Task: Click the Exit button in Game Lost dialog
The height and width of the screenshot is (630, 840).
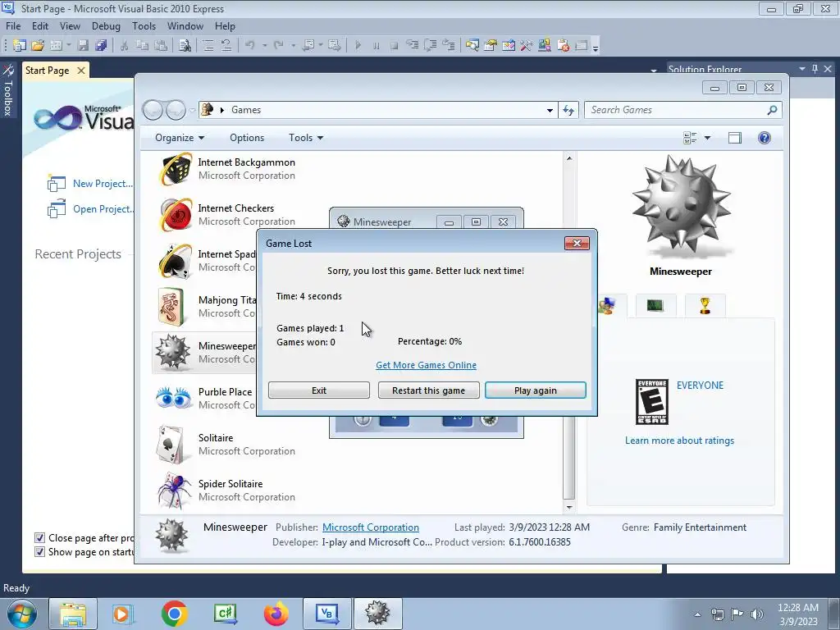Action: (319, 390)
